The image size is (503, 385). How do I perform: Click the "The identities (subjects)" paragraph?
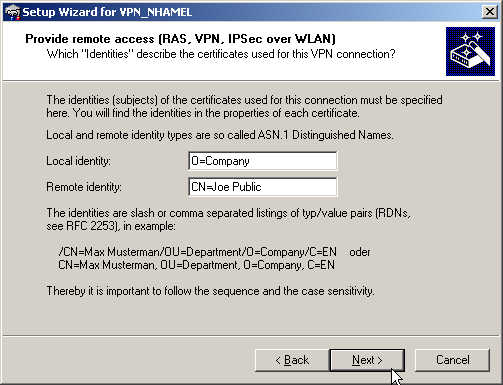244,106
